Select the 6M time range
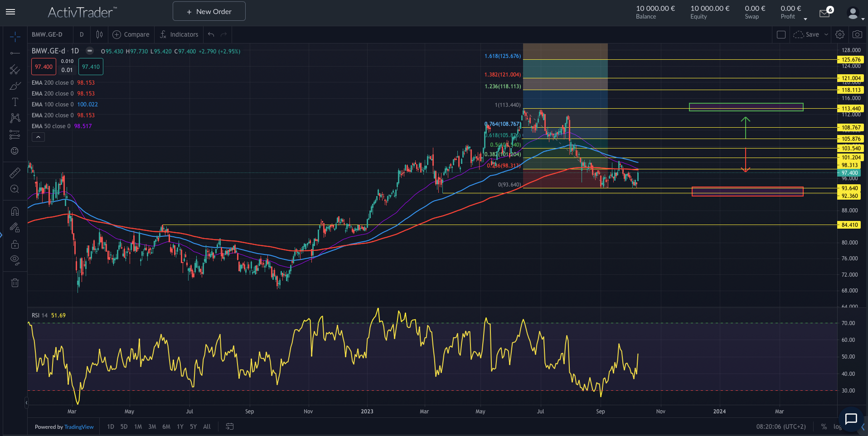 pyautogui.click(x=166, y=426)
